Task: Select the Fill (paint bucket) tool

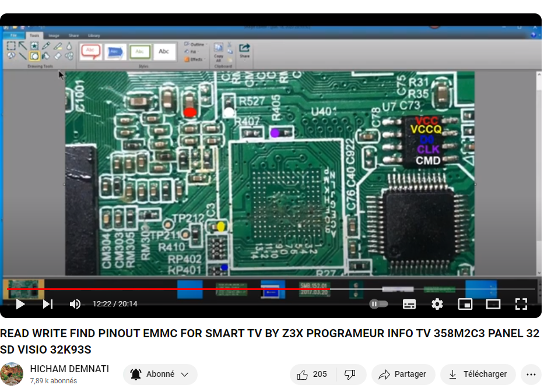Action: pyautogui.click(x=46, y=56)
